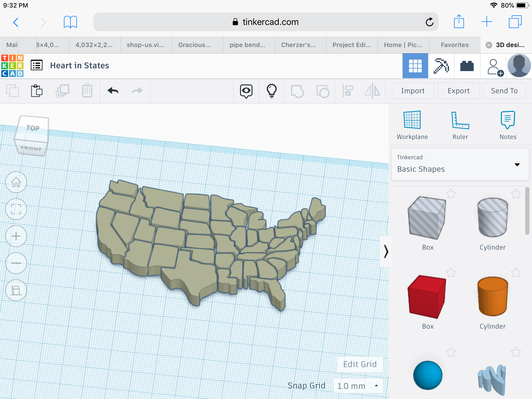Favorite the hole Cylinder with star

[516, 194]
